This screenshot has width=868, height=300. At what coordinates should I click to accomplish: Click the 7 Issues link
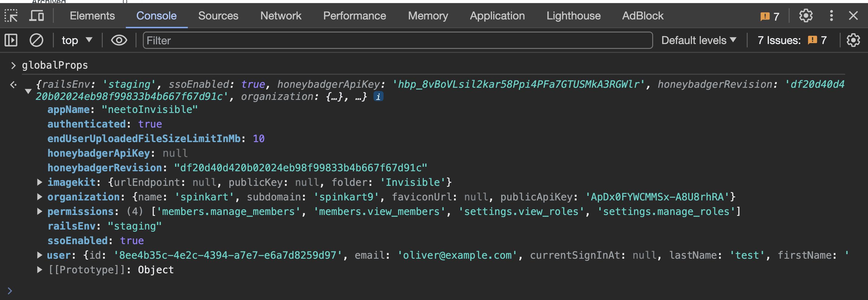pos(791,40)
